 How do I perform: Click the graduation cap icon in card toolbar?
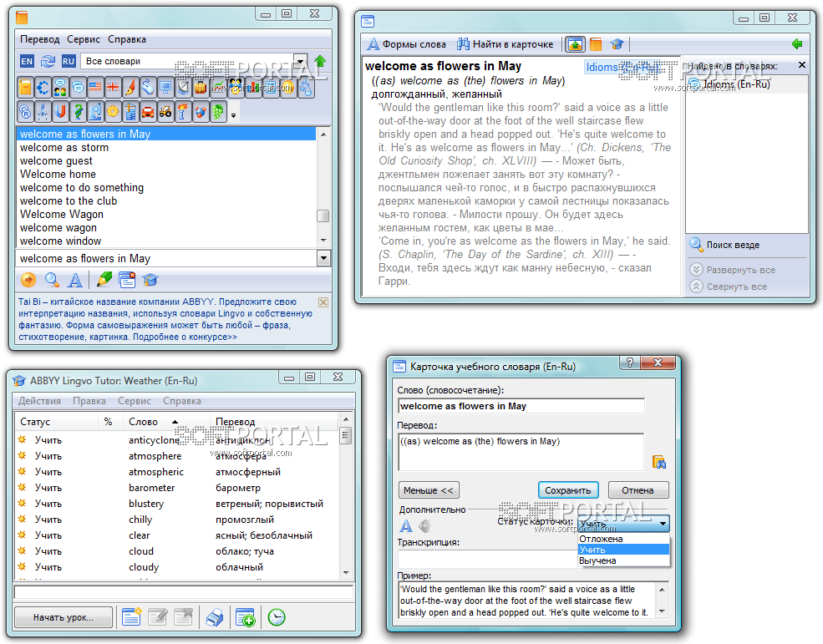pos(617,44)
